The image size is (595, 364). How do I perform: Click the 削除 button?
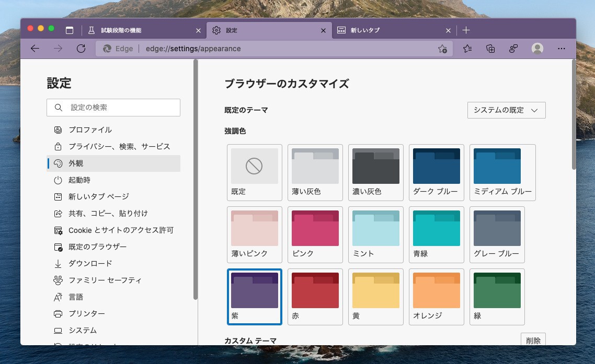(x=533, y=340)
